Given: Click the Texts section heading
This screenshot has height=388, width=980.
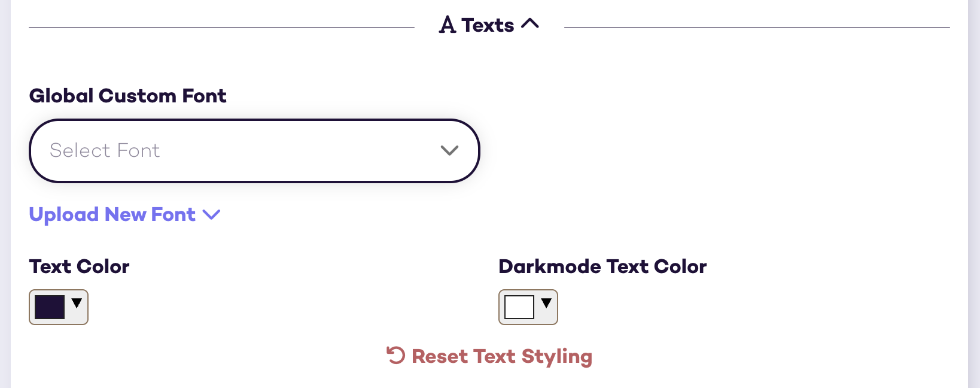Looking at the screenshot, I should click(488, 25).
